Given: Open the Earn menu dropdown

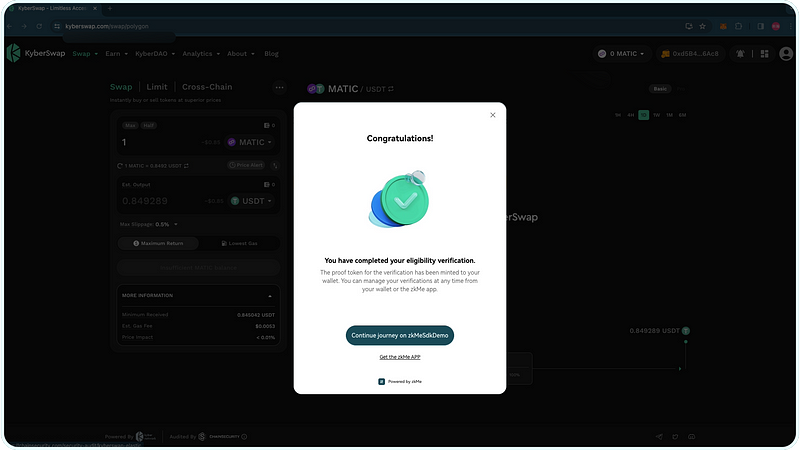Looking at the screenshot, I should tap(116, 54).
